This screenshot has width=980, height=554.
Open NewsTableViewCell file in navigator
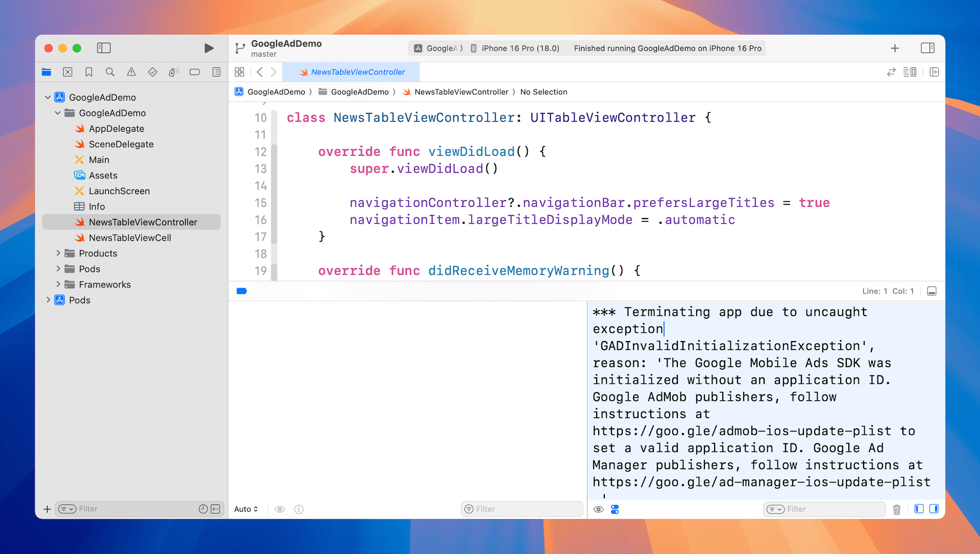(x=130, y=238)
